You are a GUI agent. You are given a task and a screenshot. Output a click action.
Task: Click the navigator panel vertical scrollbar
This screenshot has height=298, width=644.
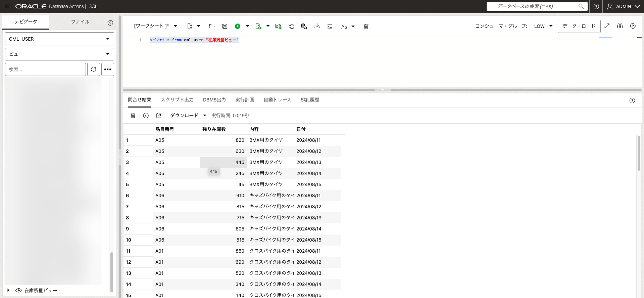[112, 272]
